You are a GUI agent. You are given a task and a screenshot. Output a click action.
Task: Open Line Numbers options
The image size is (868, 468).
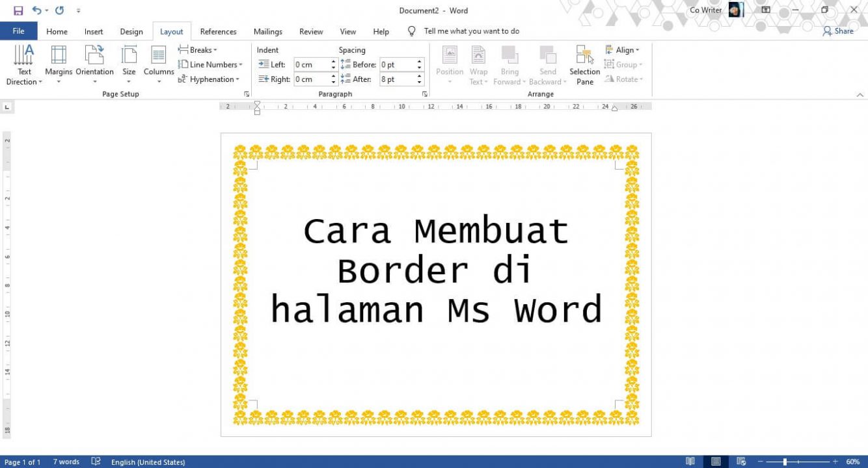(211, 64)
